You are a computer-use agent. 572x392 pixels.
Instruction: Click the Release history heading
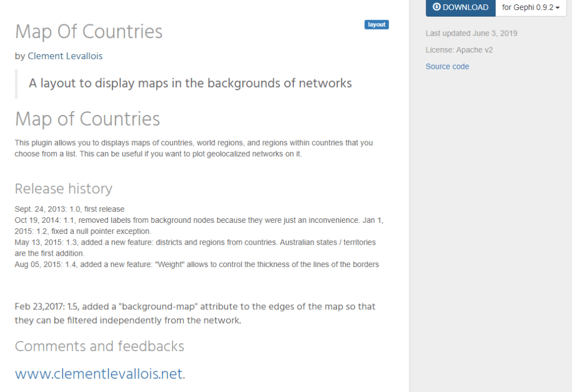[x=64, y=189]
